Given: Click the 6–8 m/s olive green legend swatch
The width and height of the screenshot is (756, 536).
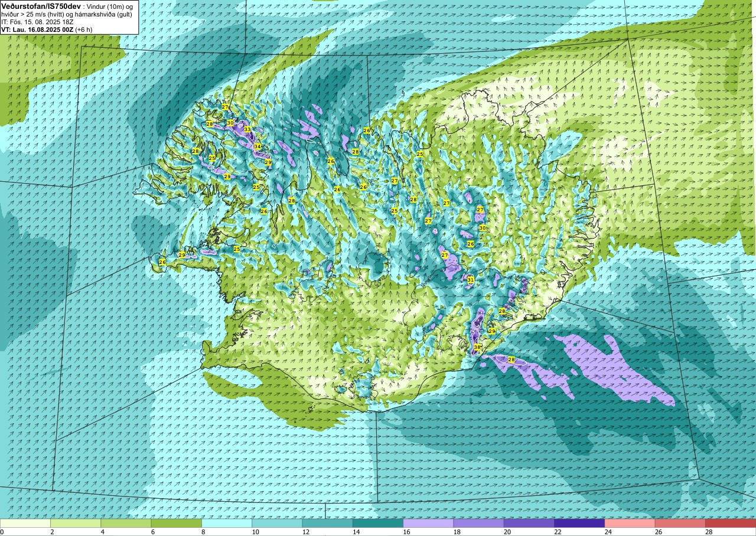Looking at the screenshot, I should point(176,523).
